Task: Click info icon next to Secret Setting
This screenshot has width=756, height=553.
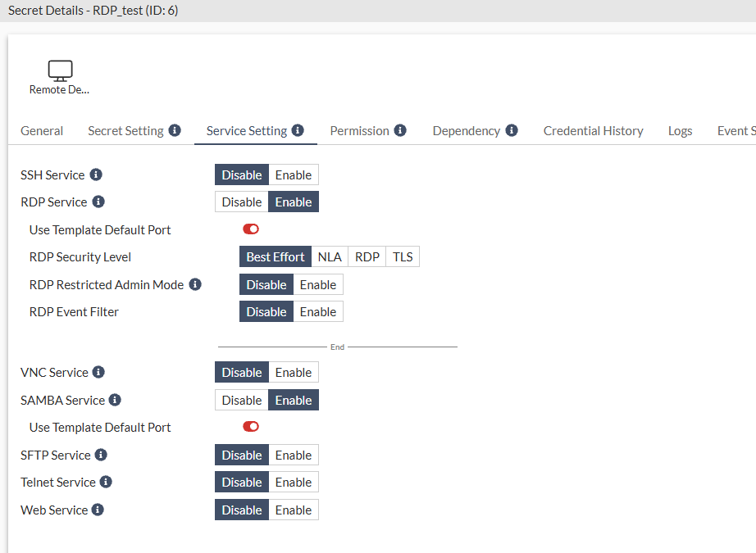Action: 175,130
